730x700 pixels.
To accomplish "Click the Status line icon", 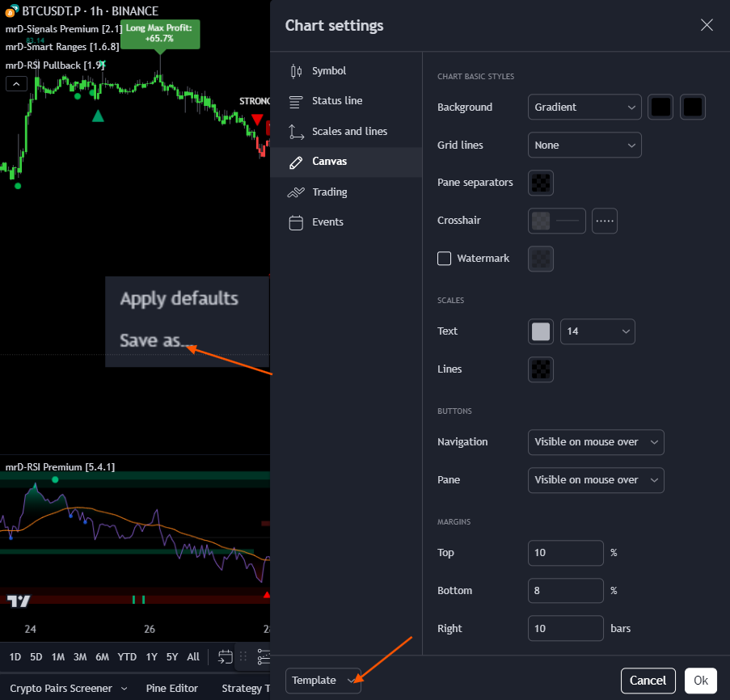I will pos(296,102).
